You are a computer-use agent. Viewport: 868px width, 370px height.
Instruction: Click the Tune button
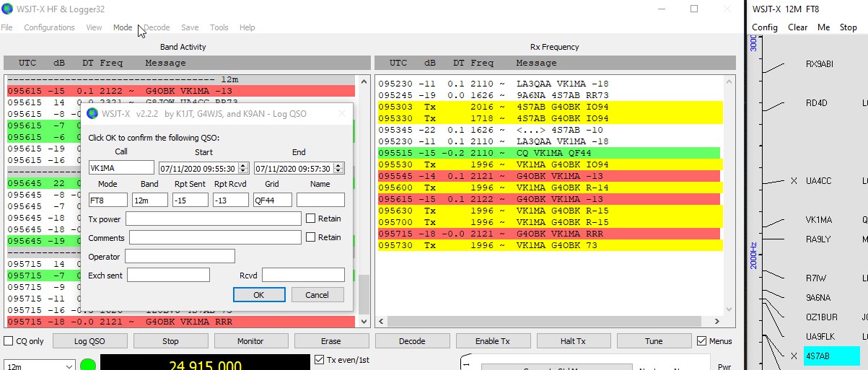point(654,341)
